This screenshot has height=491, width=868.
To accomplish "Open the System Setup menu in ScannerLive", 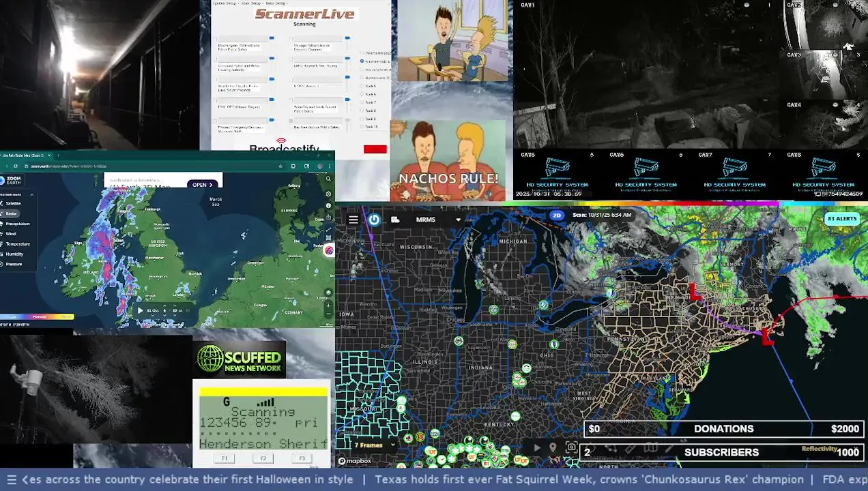I will (225, 3).
